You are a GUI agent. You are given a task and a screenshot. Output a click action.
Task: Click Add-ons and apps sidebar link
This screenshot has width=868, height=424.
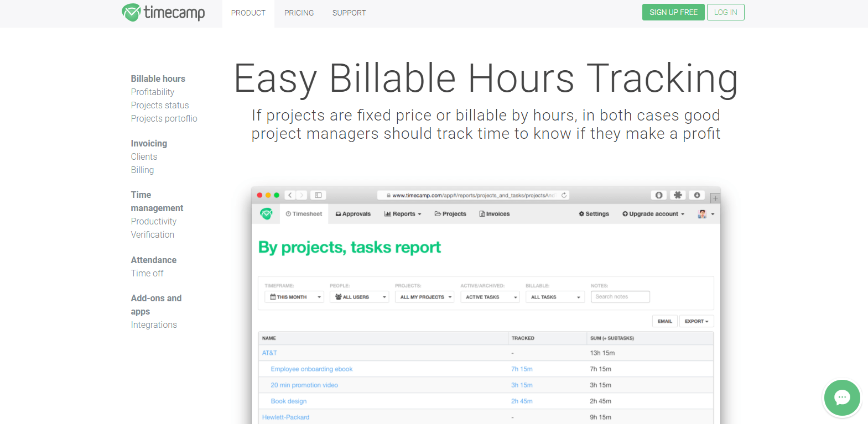(x=156, y=305)
